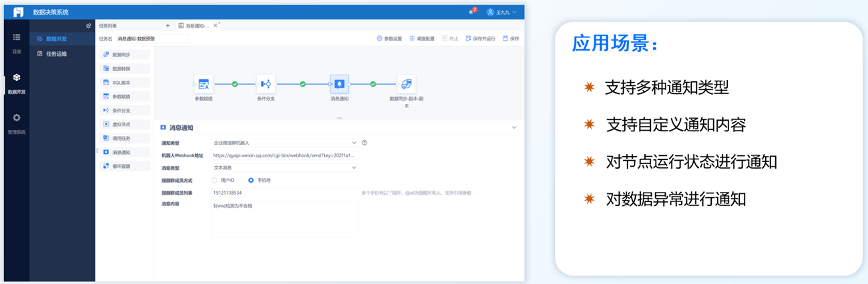Open the 通知类型 dropdown

tap(284, 143)
